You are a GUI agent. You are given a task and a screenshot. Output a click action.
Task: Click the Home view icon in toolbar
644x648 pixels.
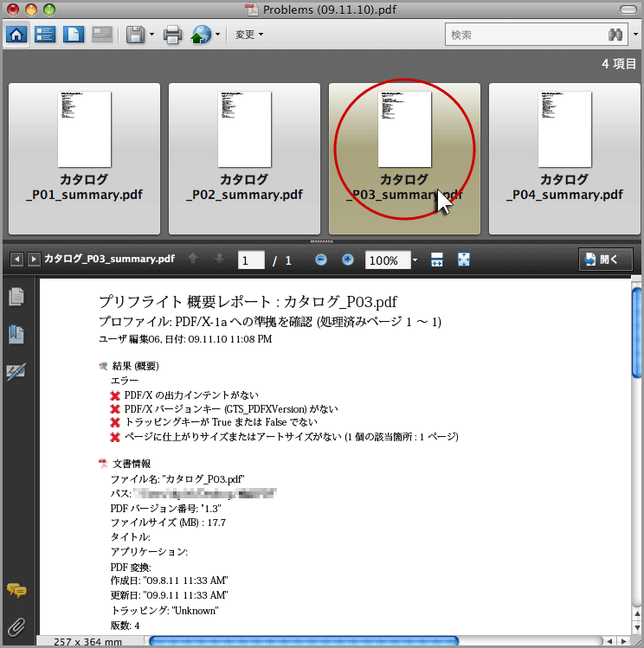(17, 35)
